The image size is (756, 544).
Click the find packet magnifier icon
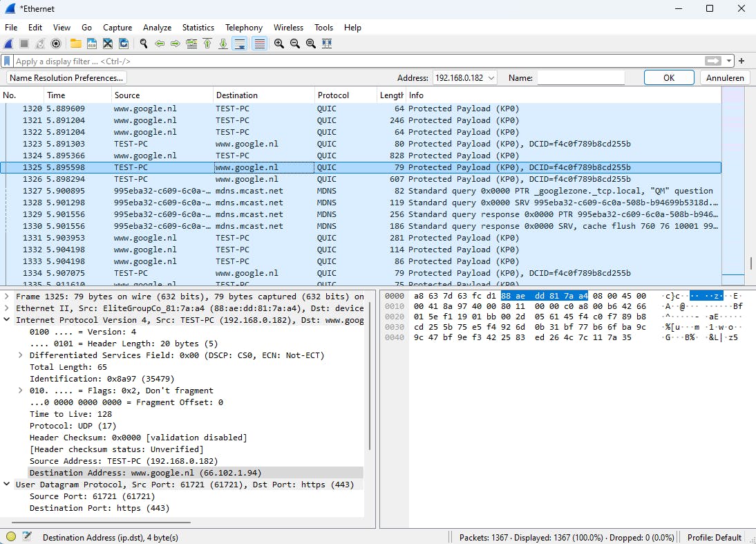click(x=144, y=44)
